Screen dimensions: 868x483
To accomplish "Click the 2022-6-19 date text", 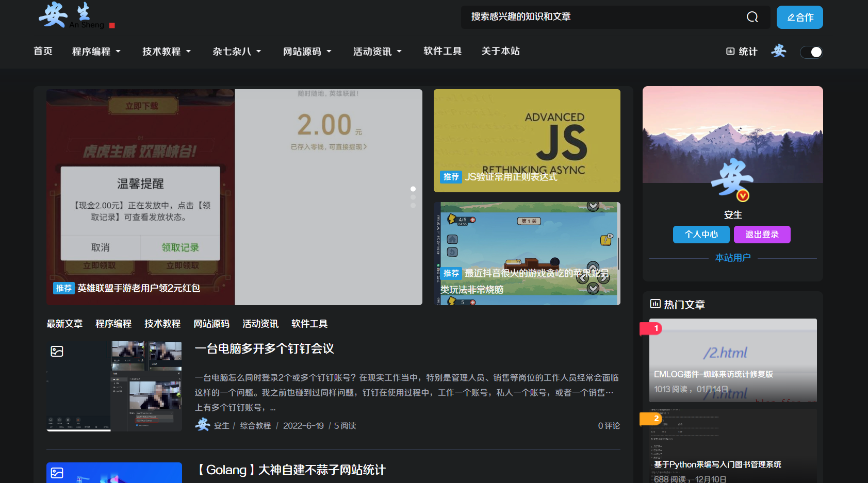I will pyautogui.click(x=303, y=426).
